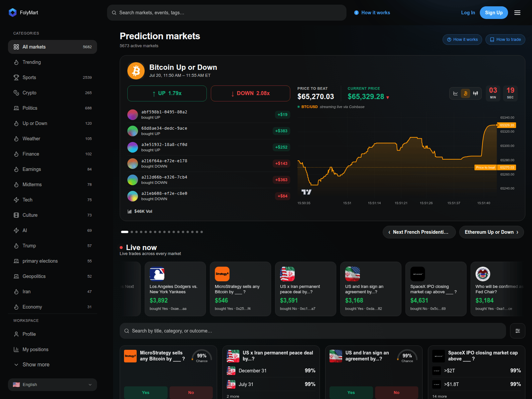Click the search magnifier in top bar
This screenshot has width=532, height=399.
[x=114, y=13]
